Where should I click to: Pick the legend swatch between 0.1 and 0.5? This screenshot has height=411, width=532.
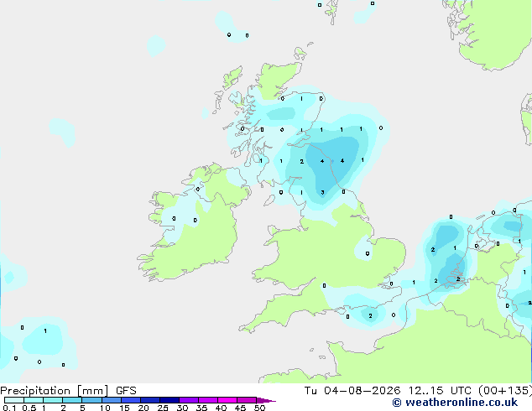point(14,400)
